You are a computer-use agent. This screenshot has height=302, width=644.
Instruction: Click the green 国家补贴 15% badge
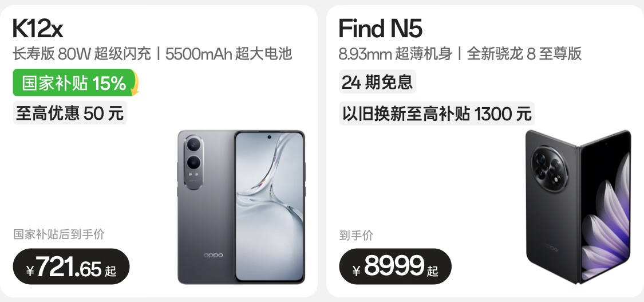[74, 83]
